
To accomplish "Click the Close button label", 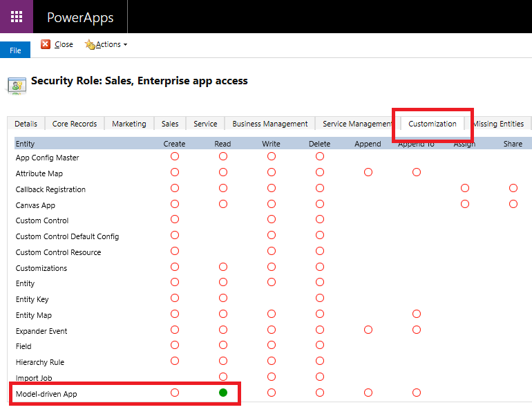I will (x=64, y=44).
